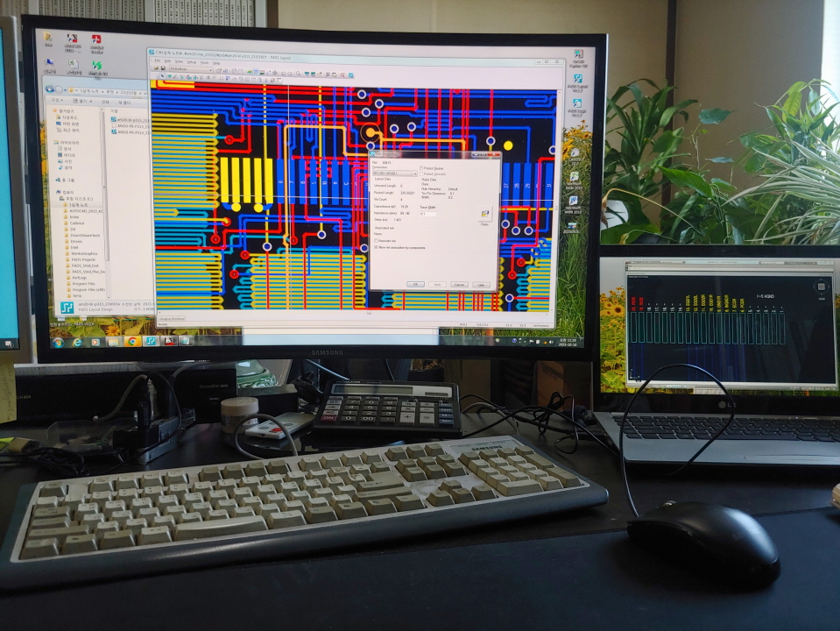Image resolution: width=840 pixels, height=631 pixels.
Task: Click OK in Net Properties dialog
Action: pyautogui.click(x=416, y=284)
